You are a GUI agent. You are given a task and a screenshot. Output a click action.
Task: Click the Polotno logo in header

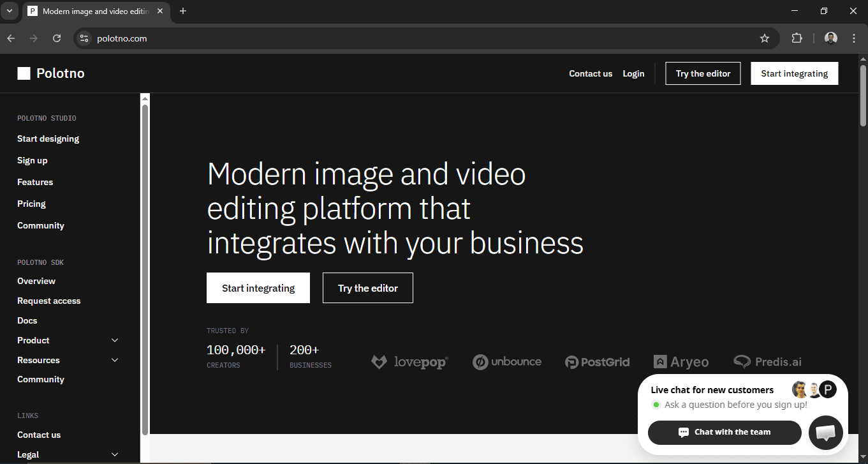pos(51,73)
